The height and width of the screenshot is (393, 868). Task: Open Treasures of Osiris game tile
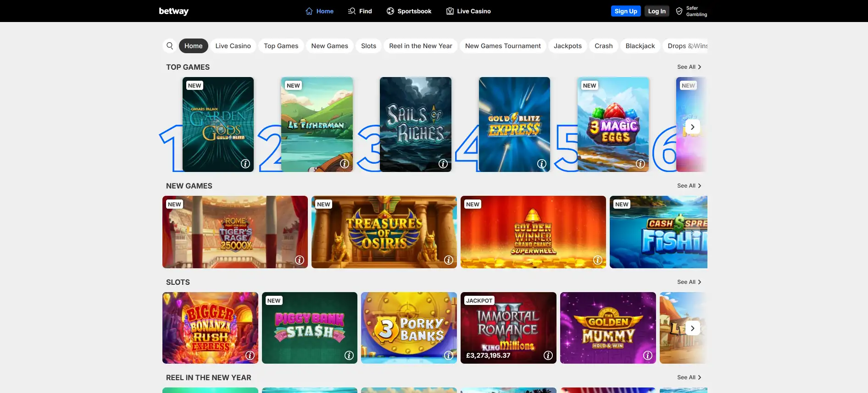[384, 232]
